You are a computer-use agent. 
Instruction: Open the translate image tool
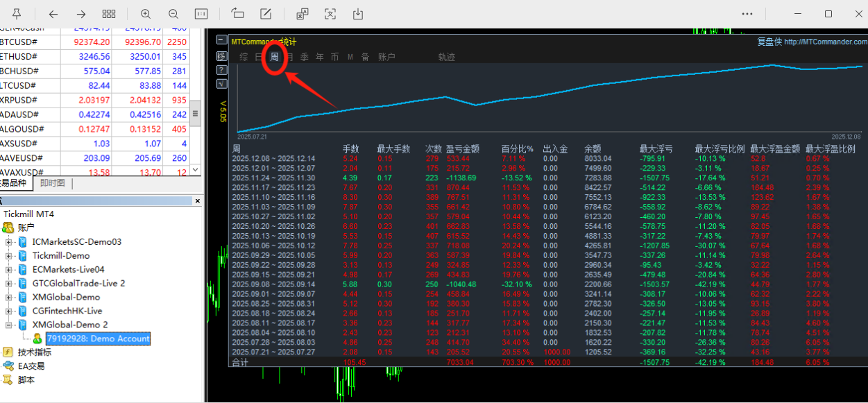pyautogui.click(x=303, y=14)
